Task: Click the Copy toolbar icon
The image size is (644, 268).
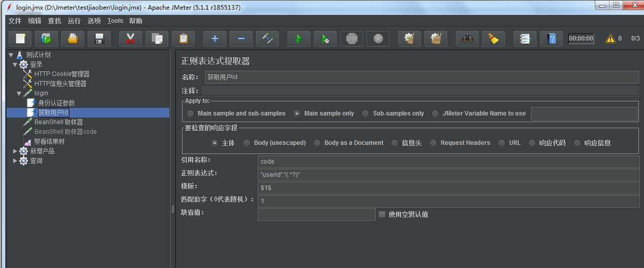Action: [157, 39]
